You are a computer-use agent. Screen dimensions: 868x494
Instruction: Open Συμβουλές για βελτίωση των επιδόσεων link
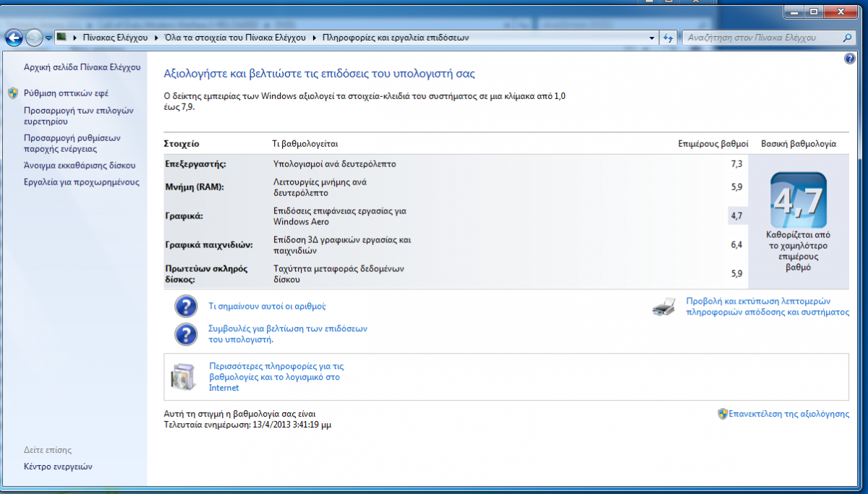point(288,333)
